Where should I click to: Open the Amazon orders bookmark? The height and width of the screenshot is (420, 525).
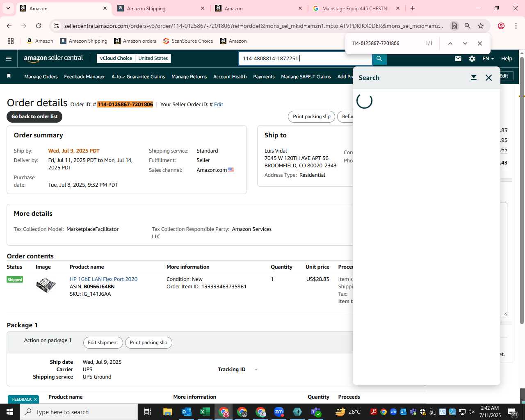(x=135, y=41)
